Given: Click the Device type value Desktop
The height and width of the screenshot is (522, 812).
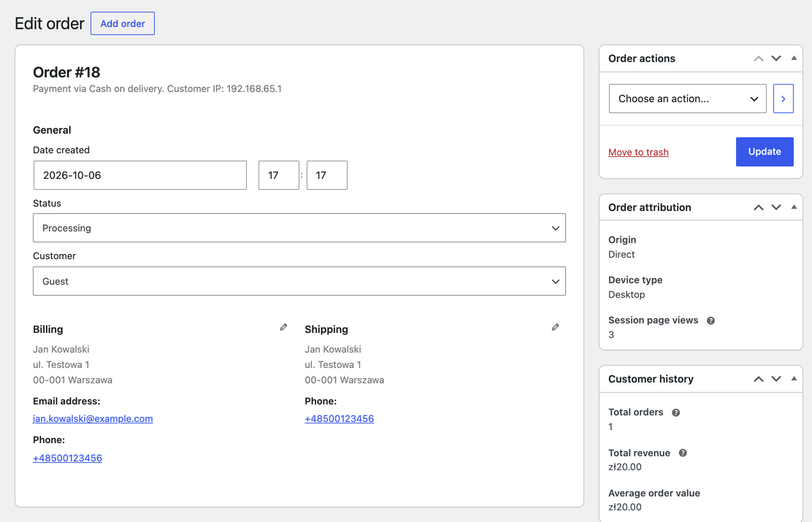Looking at the screenshot, I should tap(627, 295).
